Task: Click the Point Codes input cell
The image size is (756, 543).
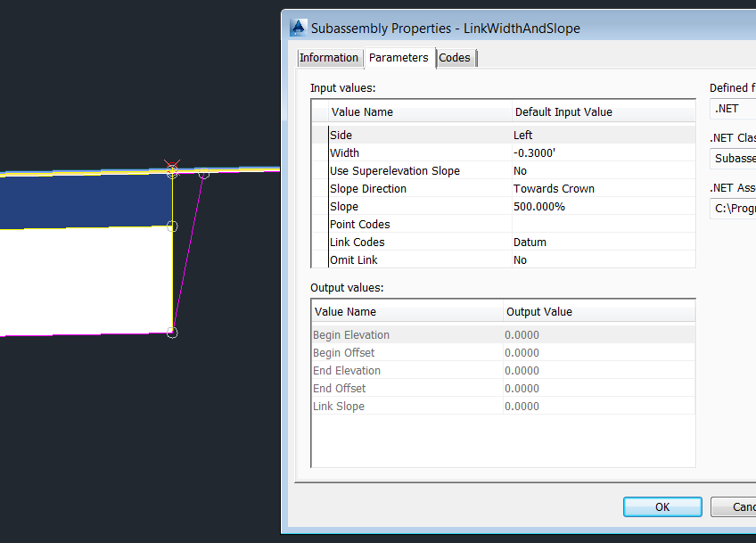Action: coord(571,224)
